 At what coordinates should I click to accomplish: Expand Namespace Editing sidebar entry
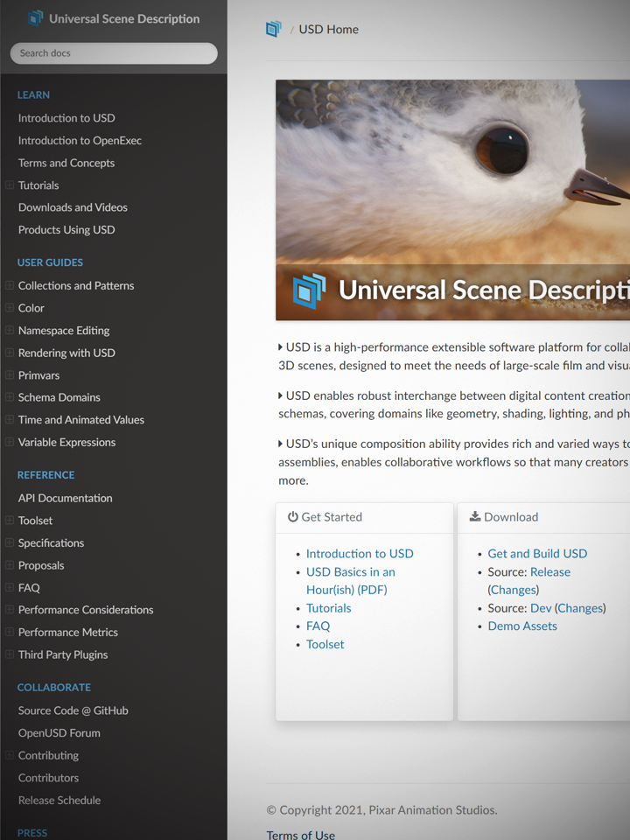(x=10, y=330)
